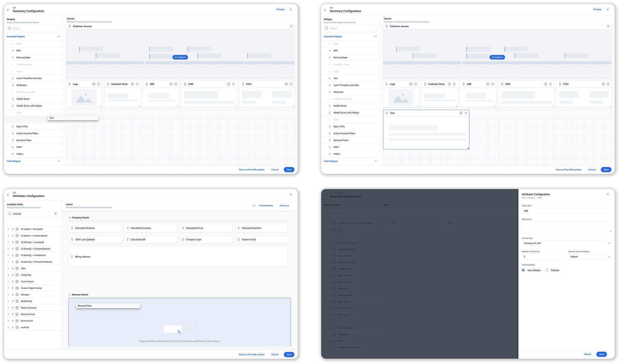Click the Calculated Currency field card
The width and height of the screenshot is (620, 364).
pos(150,228)
